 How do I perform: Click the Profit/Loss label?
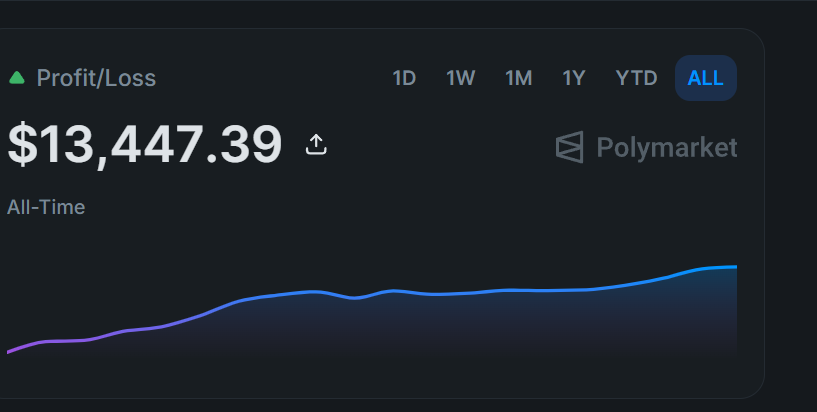click(96, 78)
